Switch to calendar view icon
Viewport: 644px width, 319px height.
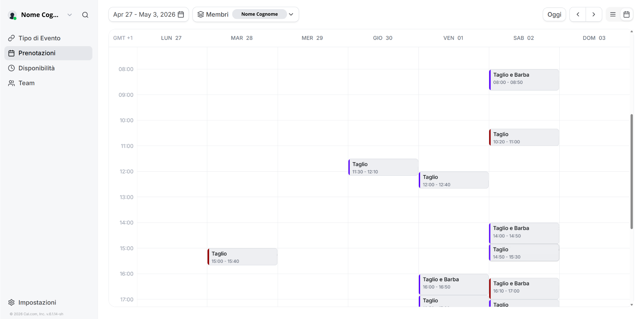point(626,14)
